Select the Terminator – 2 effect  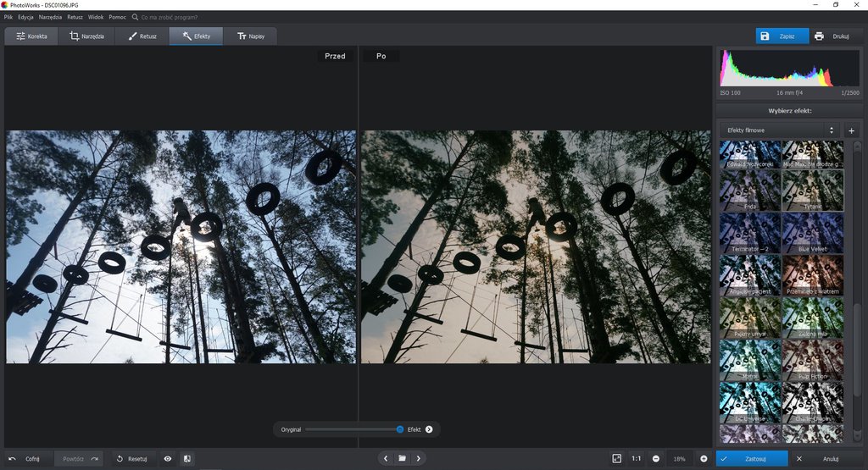(750, 233)
